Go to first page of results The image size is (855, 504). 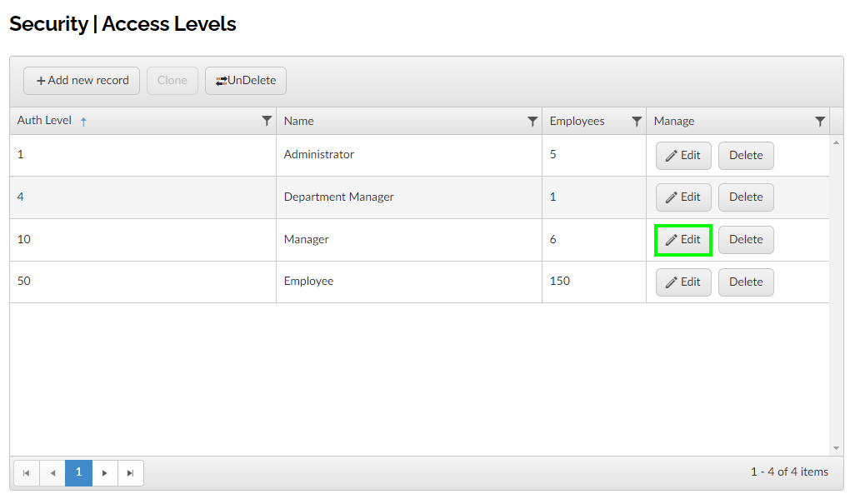(x=27, y=472)
